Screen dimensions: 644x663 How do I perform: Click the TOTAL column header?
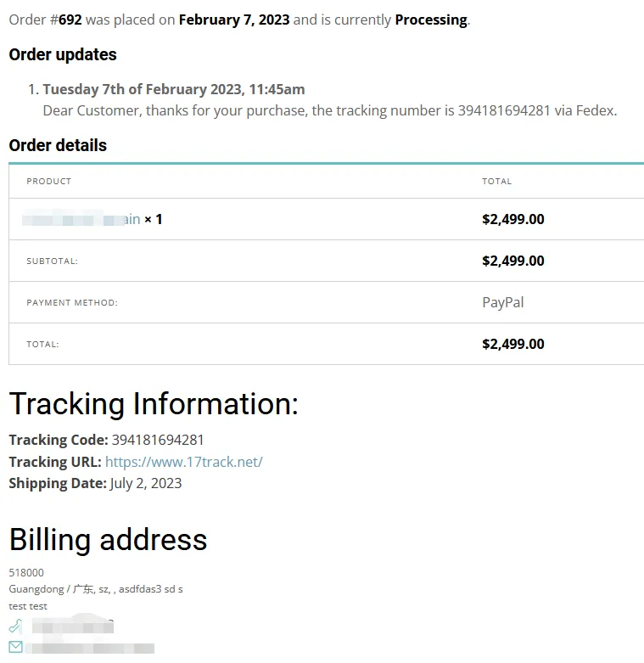(496, 181)
